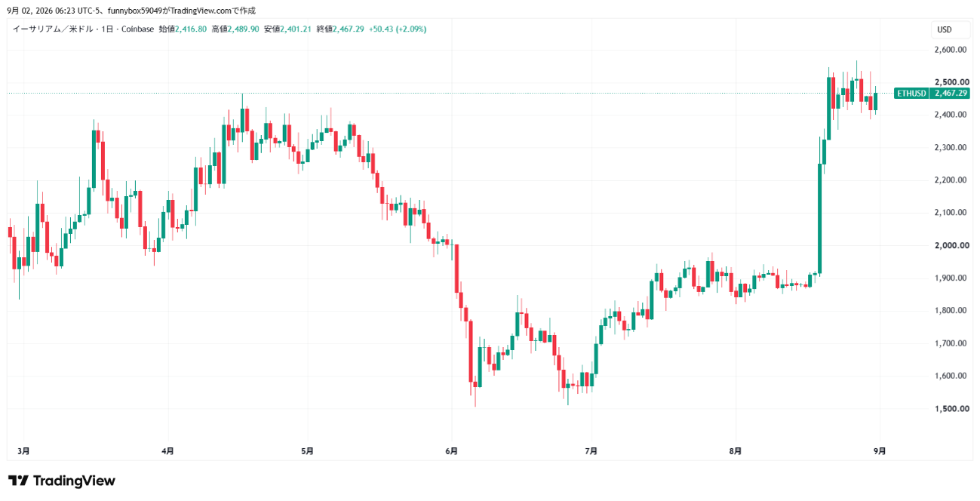Open the USD currency selector

tap(945, 29)
